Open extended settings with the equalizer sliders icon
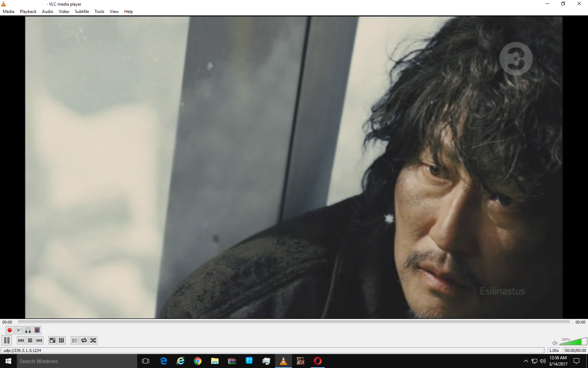This screenshot has height=368, width=588. tap(62, 340)
